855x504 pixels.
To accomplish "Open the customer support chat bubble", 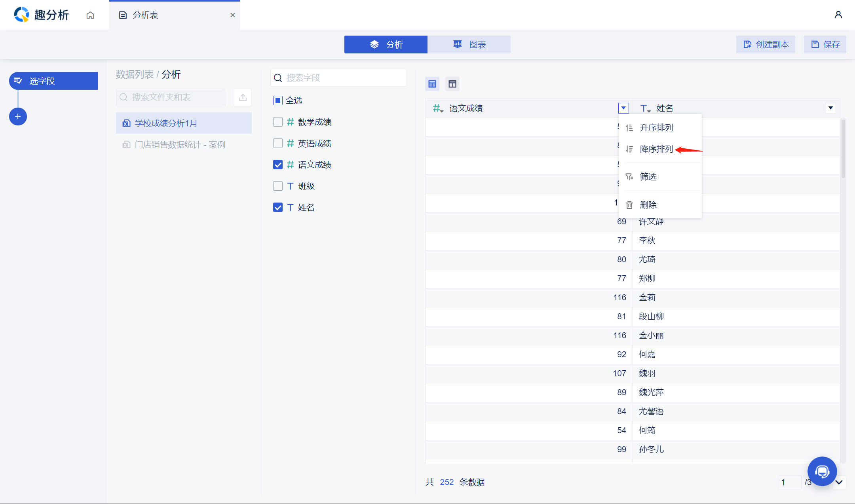I will coord(822,471).
